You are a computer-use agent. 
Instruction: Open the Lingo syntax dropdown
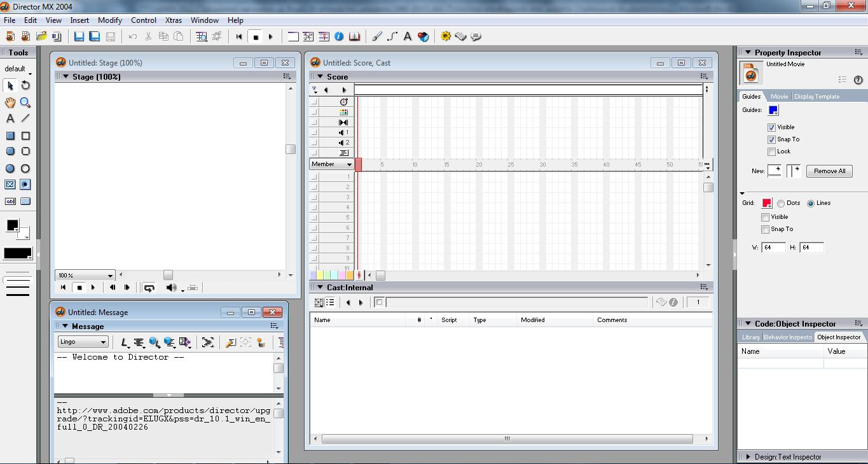coord(83,342)
